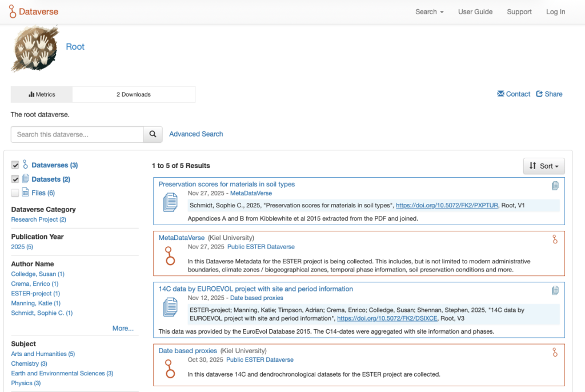
Task: Click dataset icon beside Preservation scores result
Action: coord(170,202)
